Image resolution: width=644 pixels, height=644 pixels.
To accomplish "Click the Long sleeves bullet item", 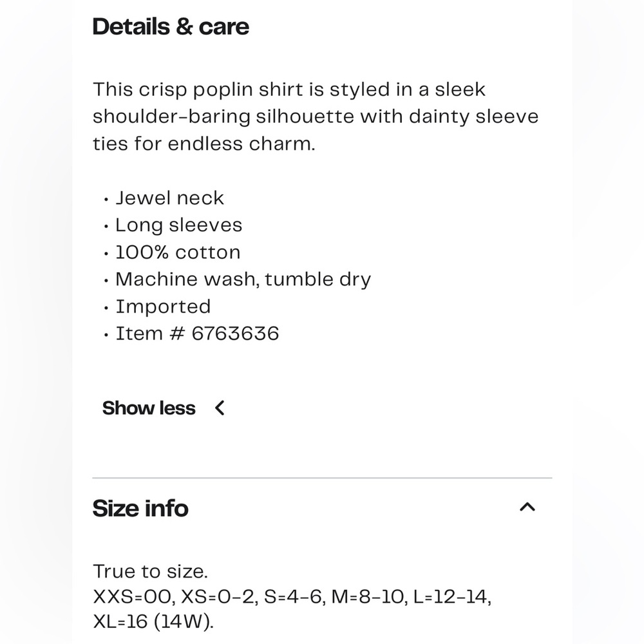I will [178, 225].
